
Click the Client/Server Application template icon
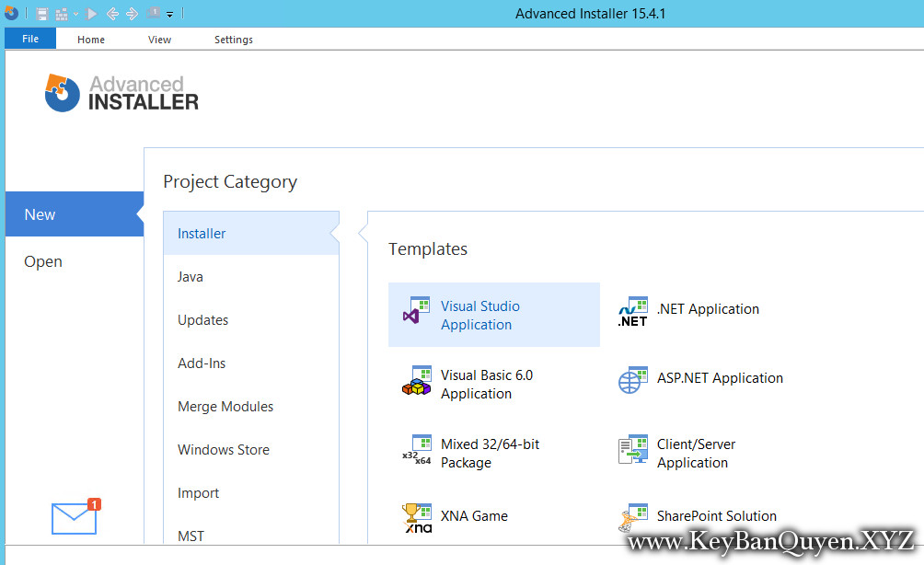[633, 450]
